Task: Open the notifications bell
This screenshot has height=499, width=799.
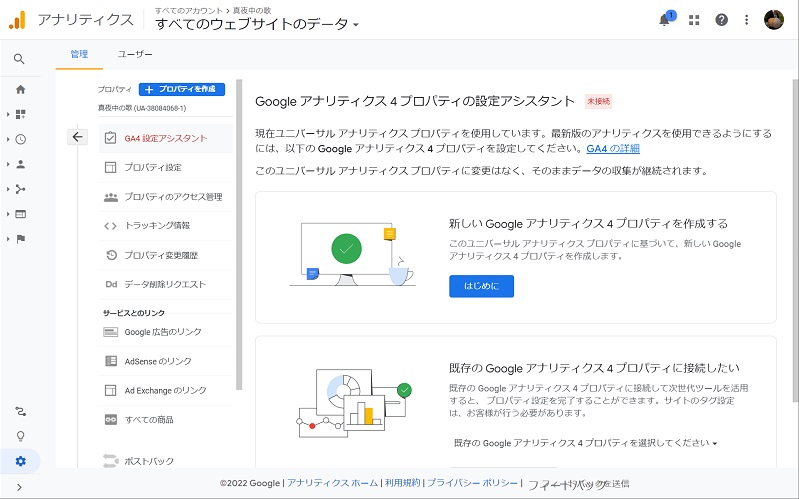Action: coord(664,20)
